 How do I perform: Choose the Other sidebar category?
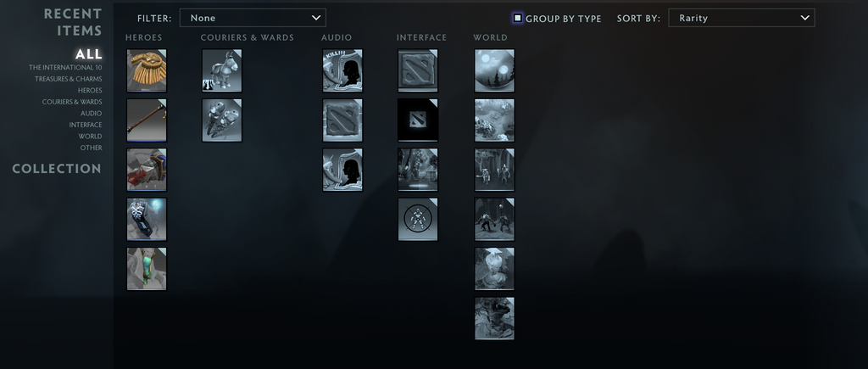(x=91, y=148)
